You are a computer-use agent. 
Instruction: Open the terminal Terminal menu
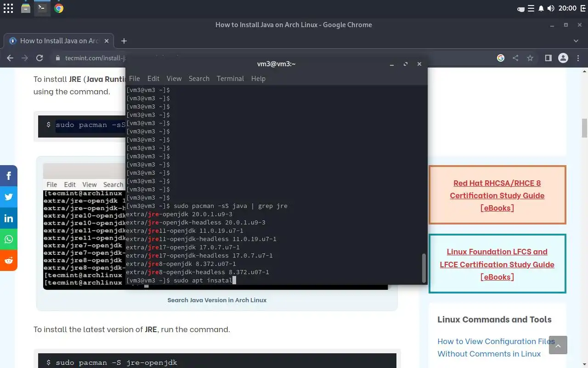pos(230,79)
